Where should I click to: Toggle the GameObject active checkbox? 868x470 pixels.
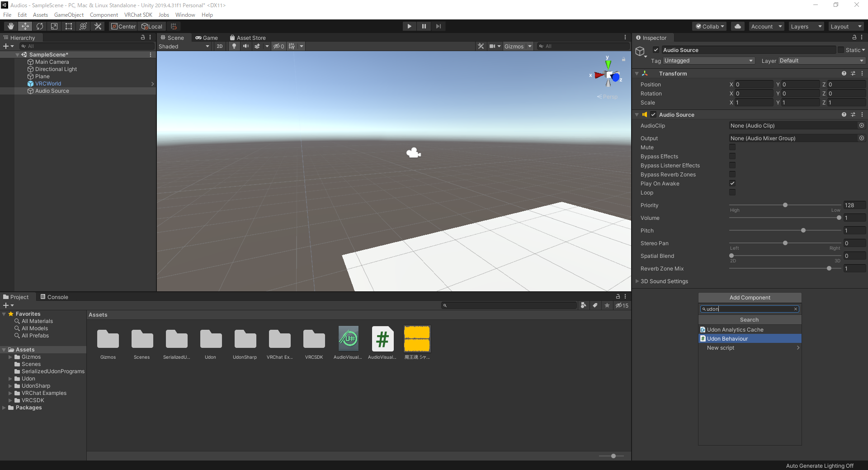(656, 50)
